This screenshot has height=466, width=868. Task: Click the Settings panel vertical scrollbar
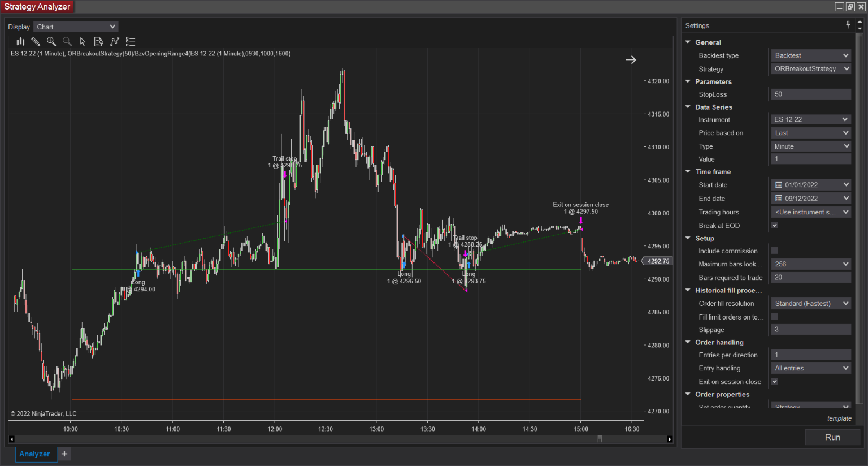coord(860,219)
